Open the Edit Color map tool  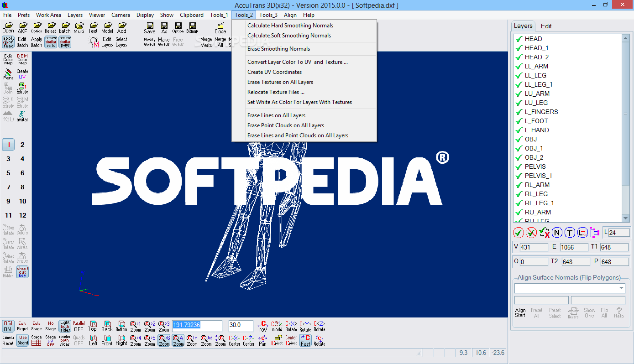click(8, 60)
